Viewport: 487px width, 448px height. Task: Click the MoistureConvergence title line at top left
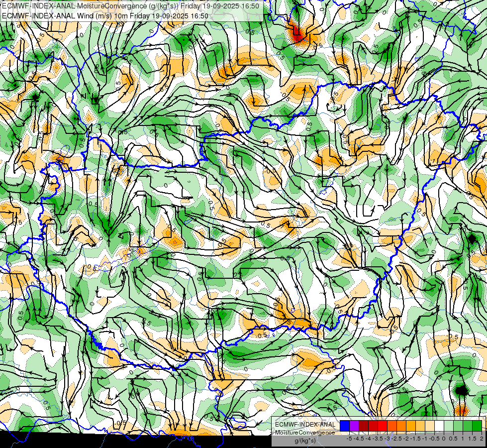coord(130,6)
